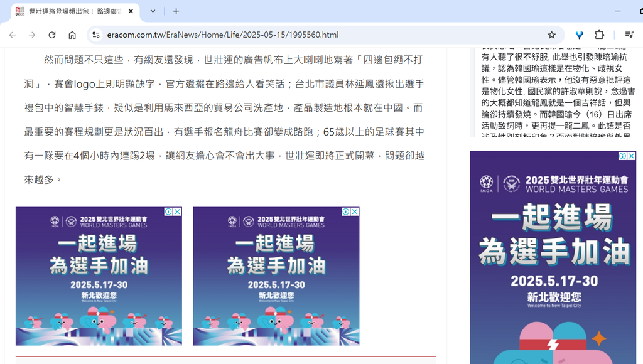The height and width of the screenshot is (364, 643).
Task: Minimize the browser window
Action: click(x=618, y=11)
